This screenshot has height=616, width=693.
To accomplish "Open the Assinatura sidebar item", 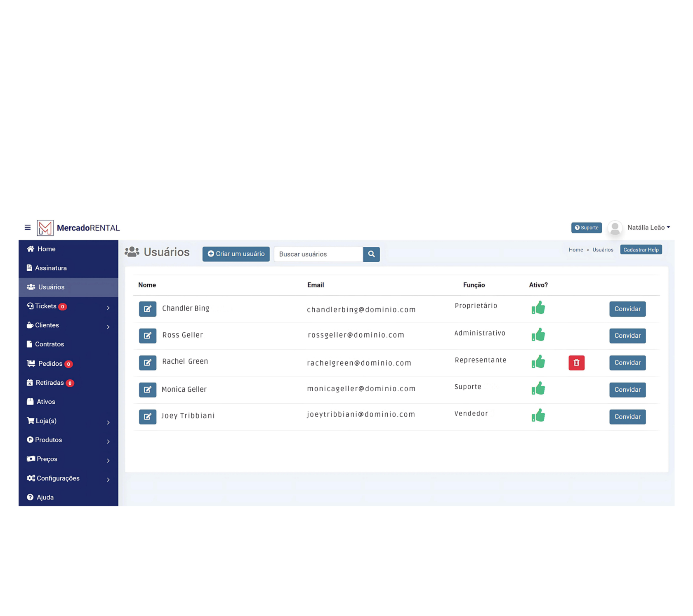I will pyautogui.click(x=51, y=268).
